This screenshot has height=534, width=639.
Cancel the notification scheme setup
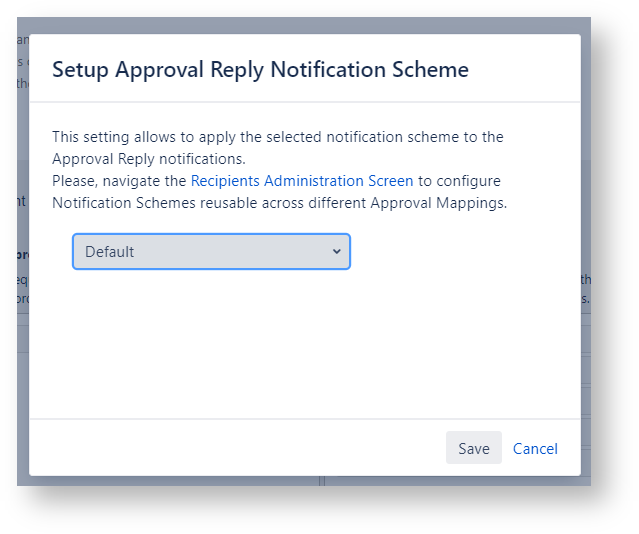pos(535,449)
